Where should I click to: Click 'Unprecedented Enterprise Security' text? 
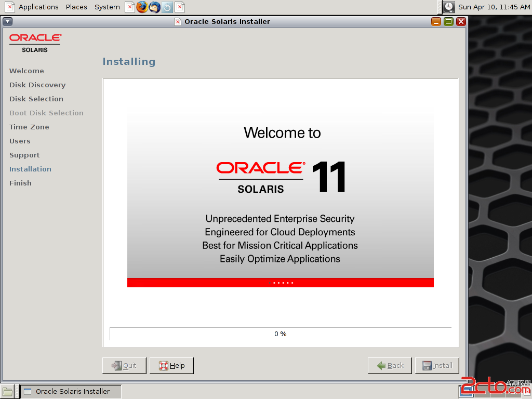[280, 219]
